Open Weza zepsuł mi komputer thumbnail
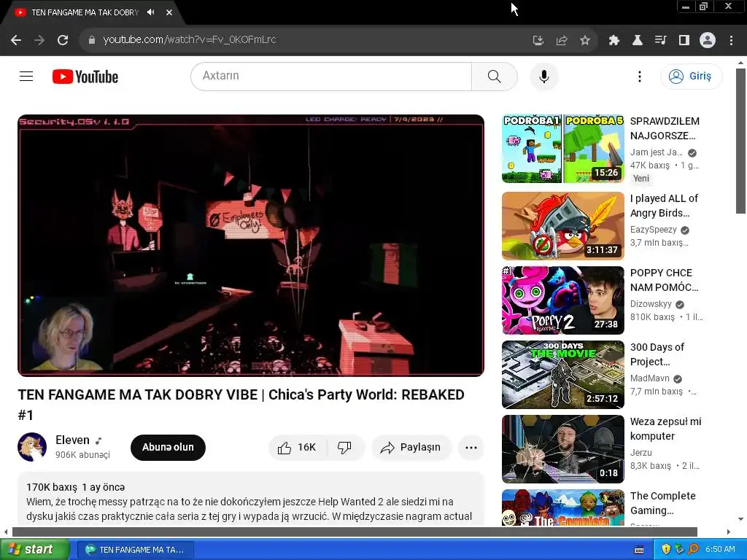This screenshot has width=747, height=560. 562,448
